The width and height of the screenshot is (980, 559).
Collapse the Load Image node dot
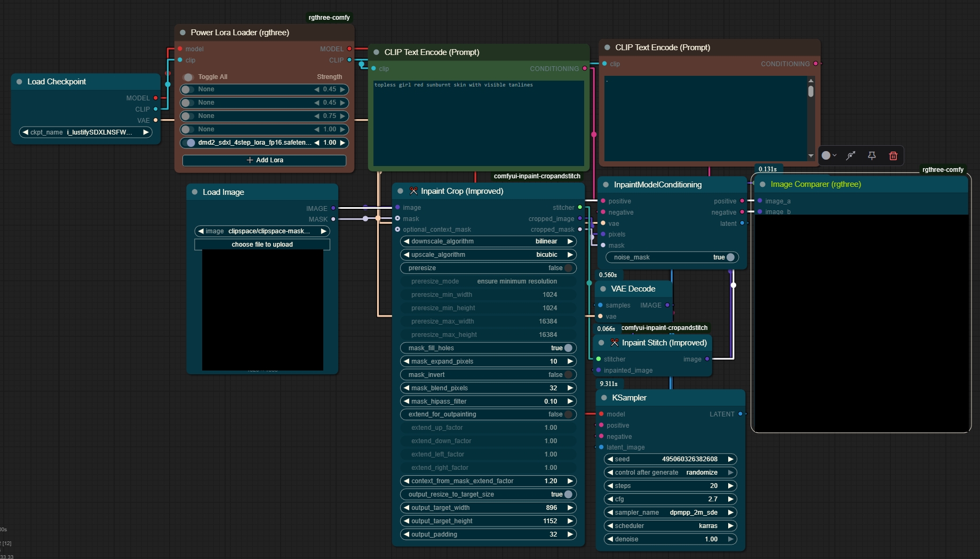pos(195,192)
